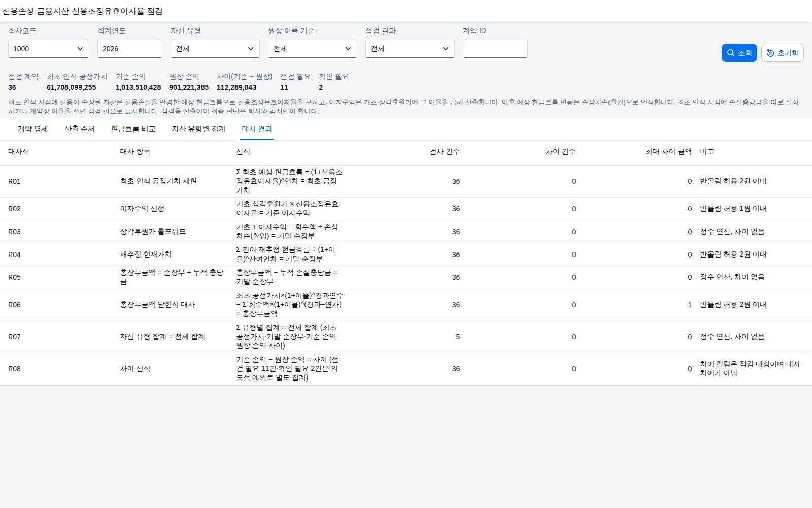This screenshot has height=508, width=812.
Task: Select row R07 in the table
Action: tap(406, 337)
